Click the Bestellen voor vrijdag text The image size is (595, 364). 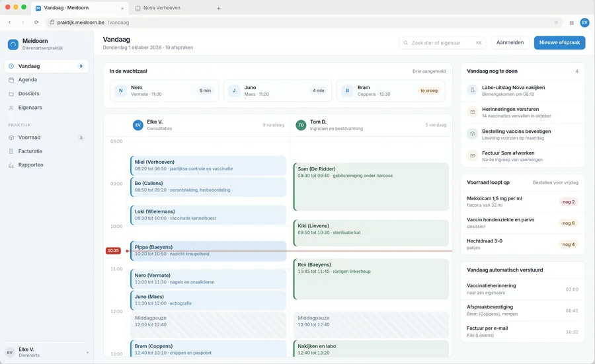click(x=555, y=183)
